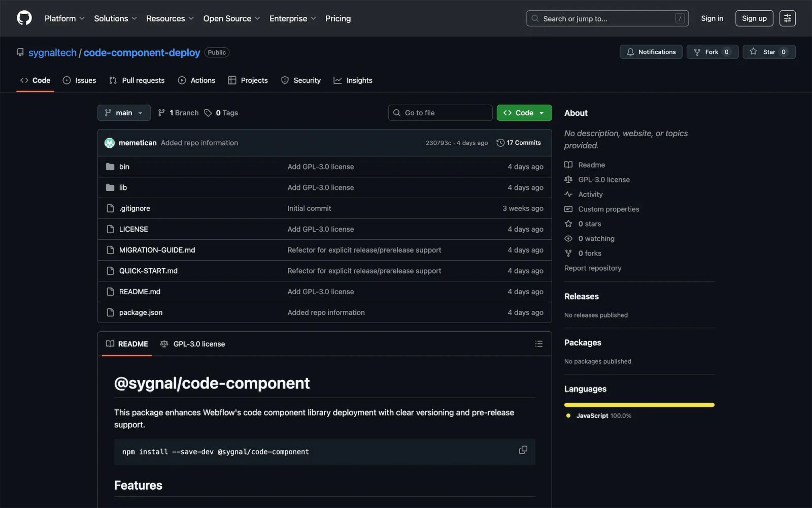Select the Code repository tab
The image size is (812, 508).
(x=35, y=80)
